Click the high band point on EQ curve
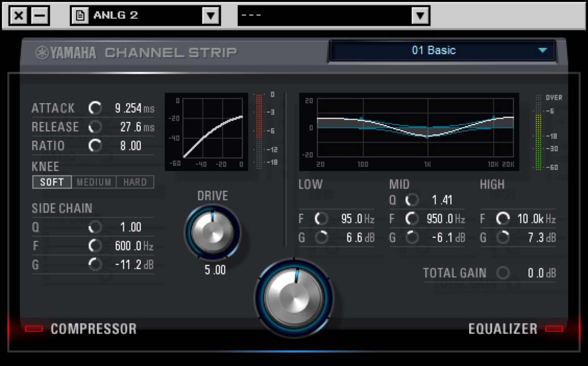Viewport: 588px width, 366px height. (x=494, y=118)
